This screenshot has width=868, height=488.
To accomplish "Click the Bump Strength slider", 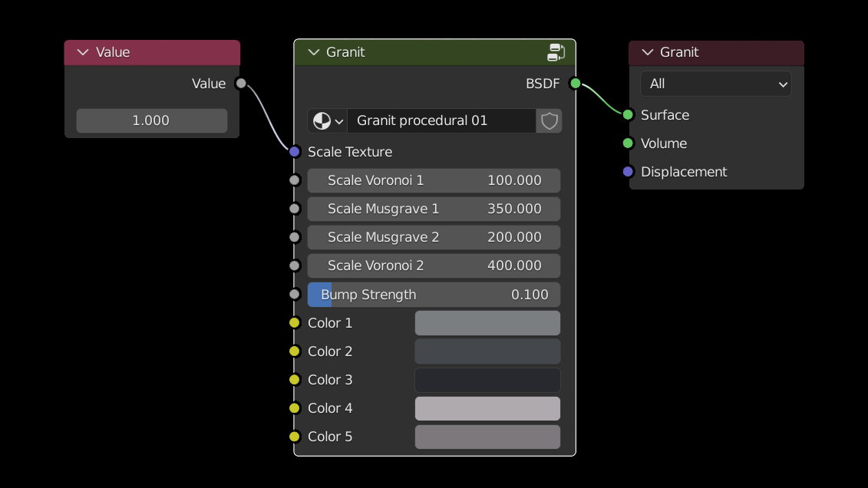I will [434, 295].
